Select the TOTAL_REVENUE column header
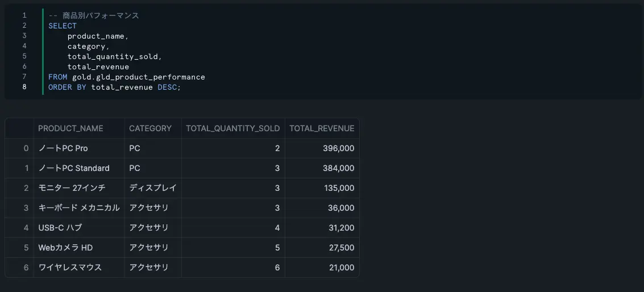This screenshot has height=292, width=644. 322,128
